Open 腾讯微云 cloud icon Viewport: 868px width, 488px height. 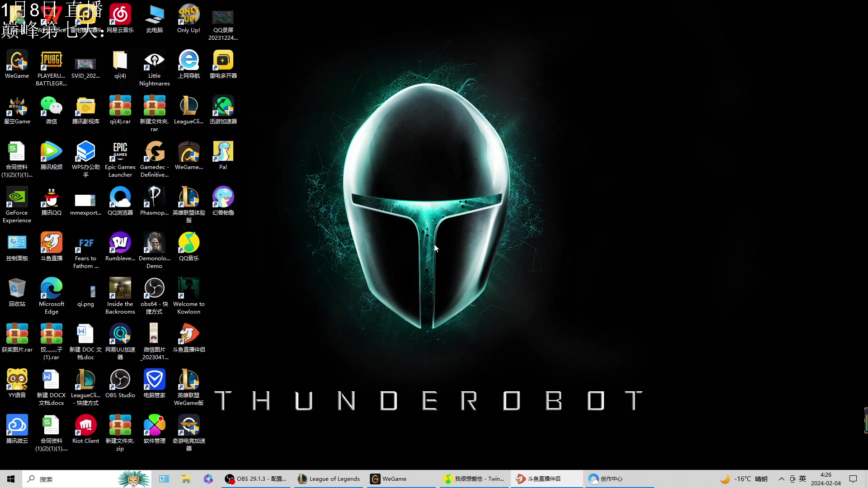point(17,430)
